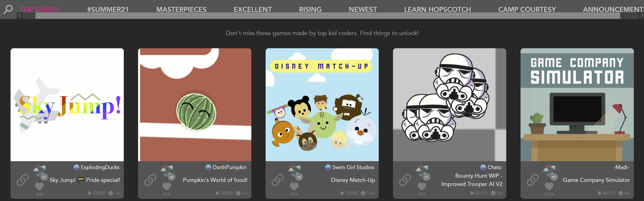The width and height of the screenshot is (644, 201).
Task: Click play count icon beside 22889
Action: 90,193
